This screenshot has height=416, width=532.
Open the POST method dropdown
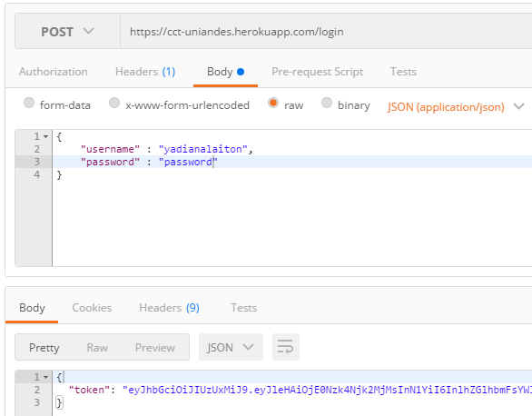click(x=67, y=32)
